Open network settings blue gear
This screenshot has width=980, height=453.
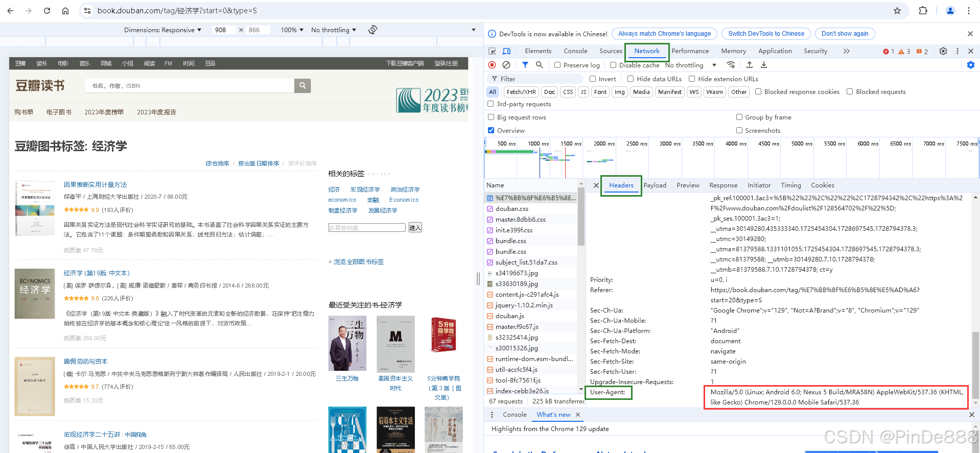click(971, 65)
